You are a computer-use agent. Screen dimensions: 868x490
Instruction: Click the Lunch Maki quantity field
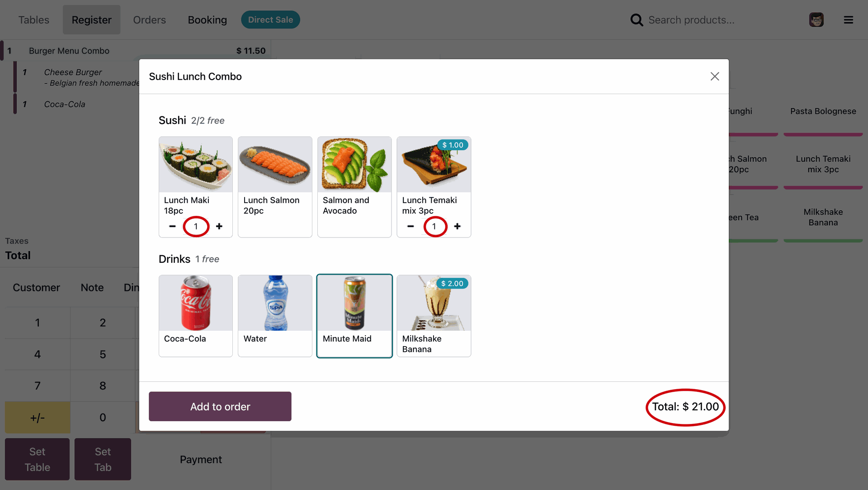coord(196,226)
